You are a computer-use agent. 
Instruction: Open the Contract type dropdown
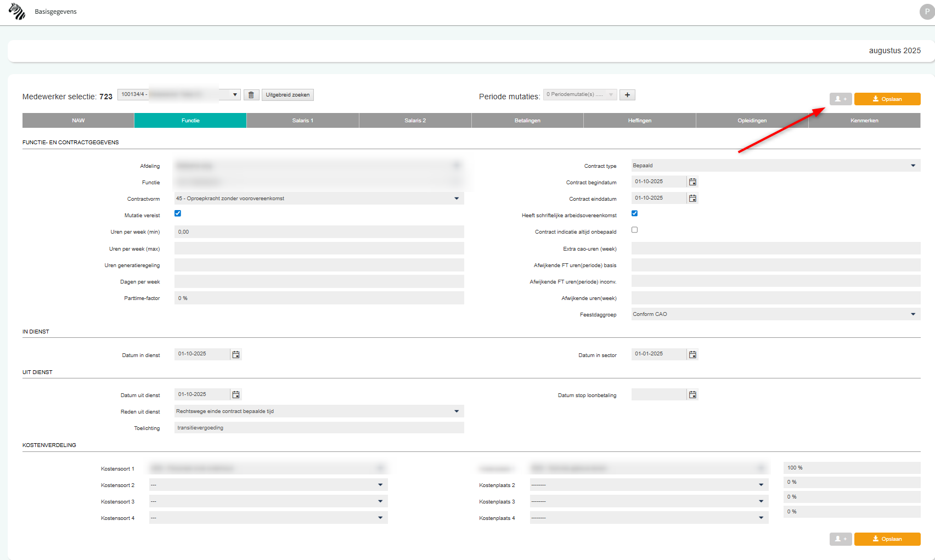(775, 166)
